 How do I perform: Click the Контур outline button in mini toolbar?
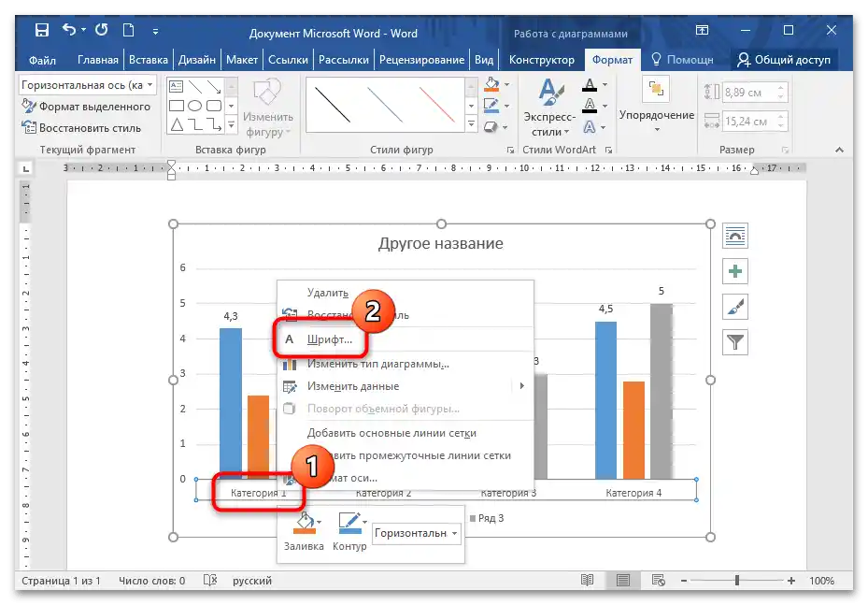click(x=349, y=531)
